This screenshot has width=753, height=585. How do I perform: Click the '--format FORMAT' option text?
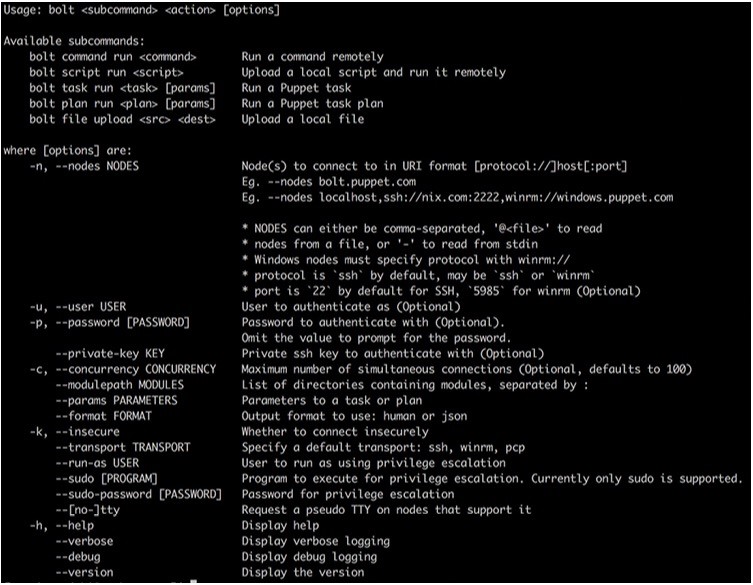pos(103,416)
